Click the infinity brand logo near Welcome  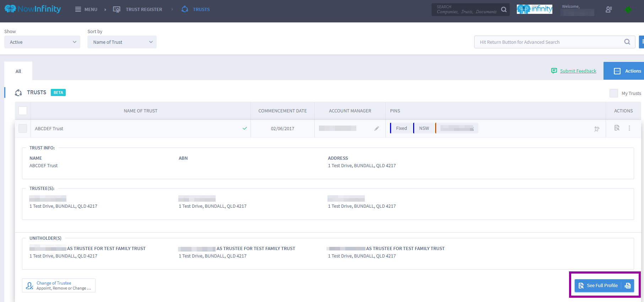click(535, 9)
